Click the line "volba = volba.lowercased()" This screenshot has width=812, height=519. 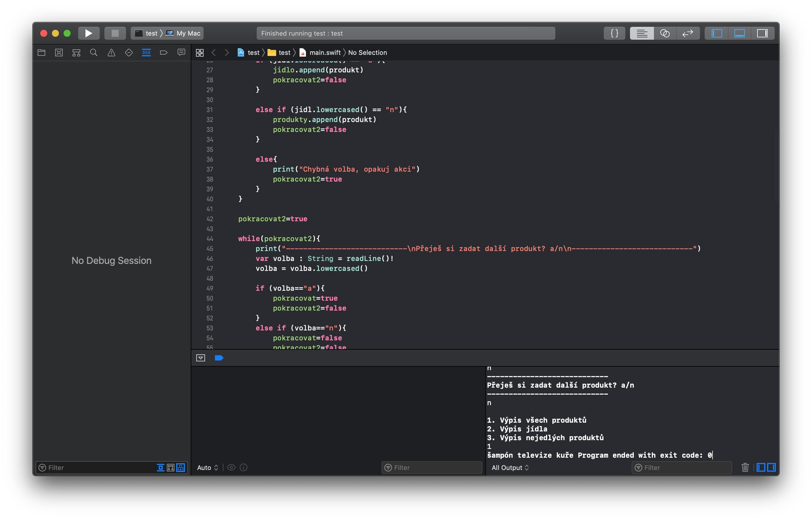[x=311, y=268]
